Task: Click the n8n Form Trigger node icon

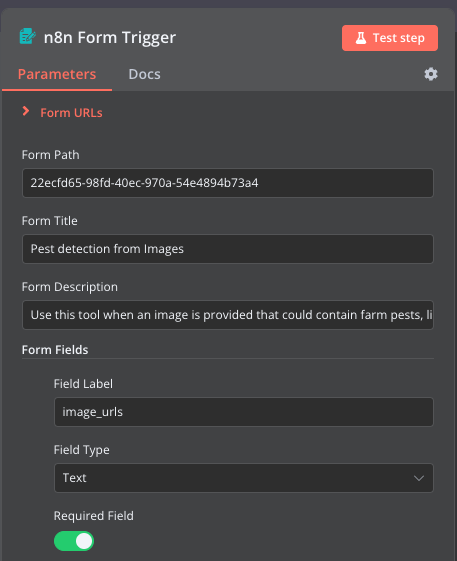Action: pos(28,36)
